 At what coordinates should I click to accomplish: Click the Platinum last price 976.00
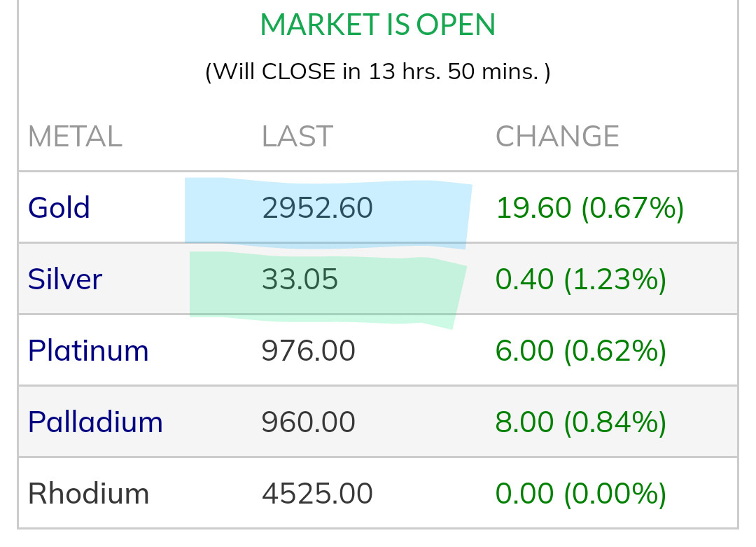click(x=308, y=351)
